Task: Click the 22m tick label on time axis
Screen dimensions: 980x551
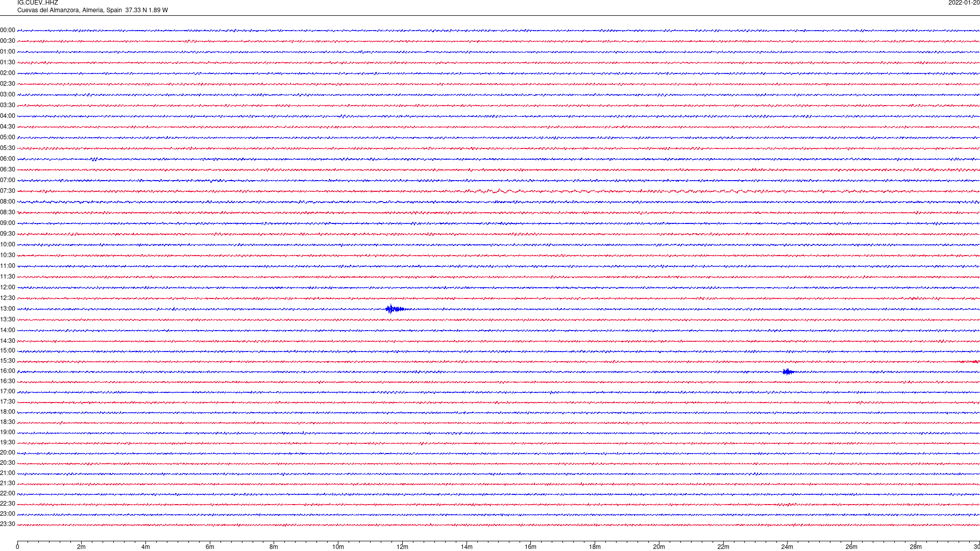Action: [723, 547]
